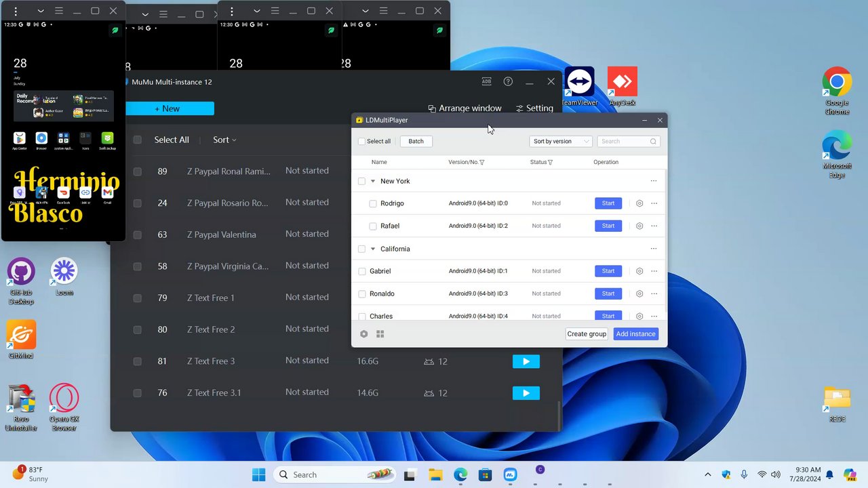Click Add instance button
Viewport: 868px width, 488px height.
coord(636,334)
